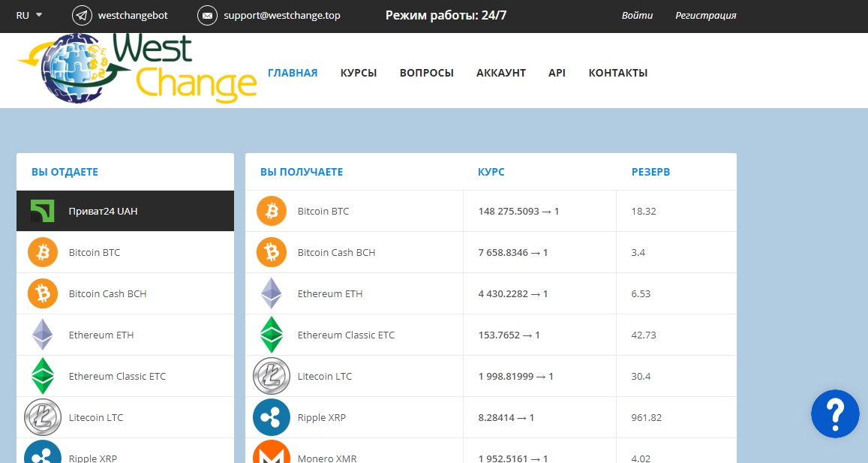
Task: Click Ethereum ETH icon in receive list
Action: [272, 293]
